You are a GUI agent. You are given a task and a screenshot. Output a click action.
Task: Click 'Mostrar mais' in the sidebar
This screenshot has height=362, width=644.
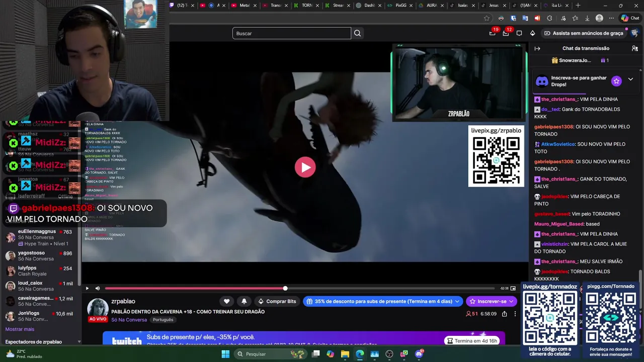(20, 329)
